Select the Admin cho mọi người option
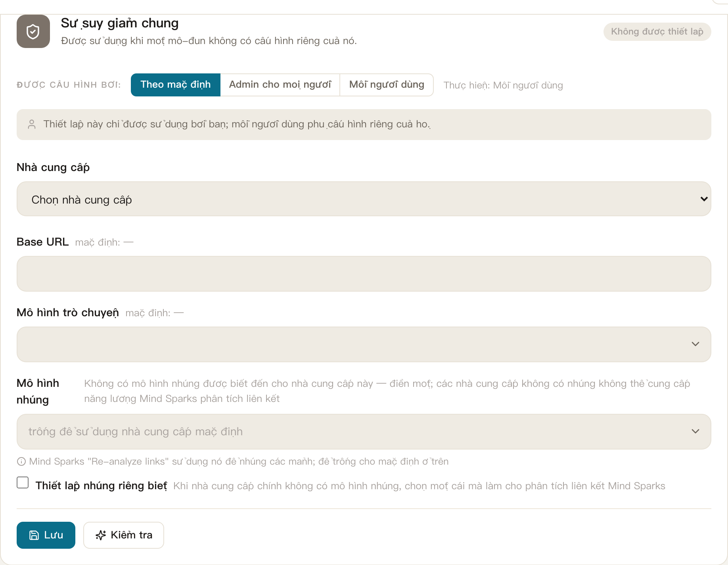The height and width of the screenshot is (565, 728). tap(280, 85)
